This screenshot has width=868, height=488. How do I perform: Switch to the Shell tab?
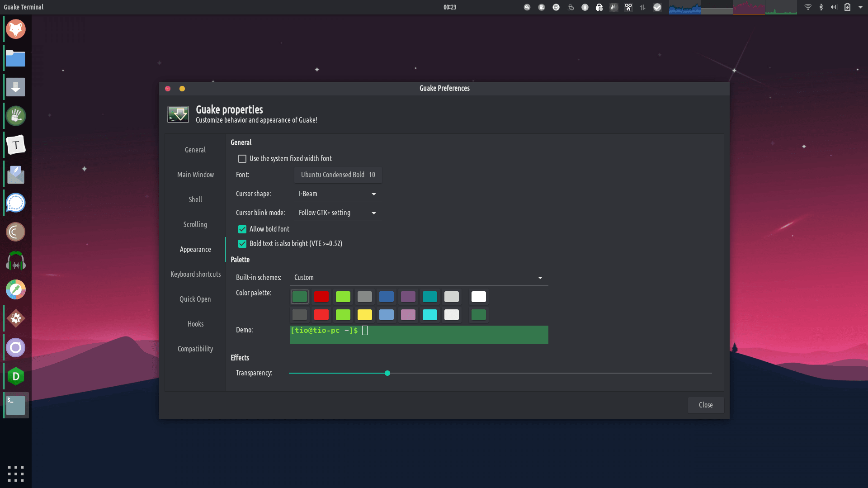(195, 199)
